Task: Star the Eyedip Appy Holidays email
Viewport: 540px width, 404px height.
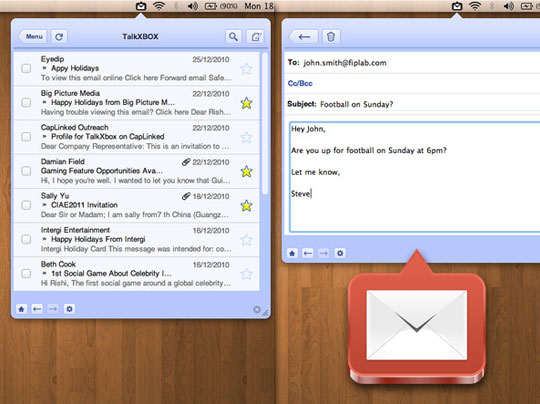Action: pyautogui.click(x=247, y=69)
